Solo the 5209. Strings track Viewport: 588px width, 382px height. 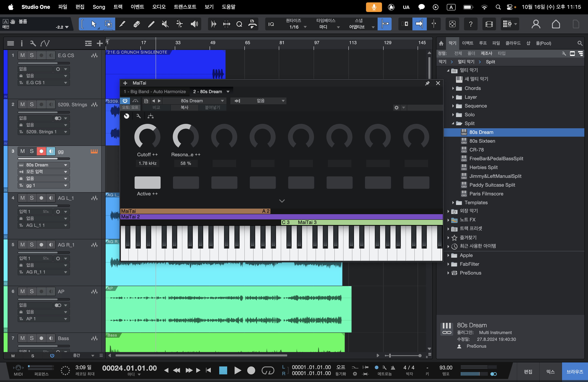[x=32, y=105]
